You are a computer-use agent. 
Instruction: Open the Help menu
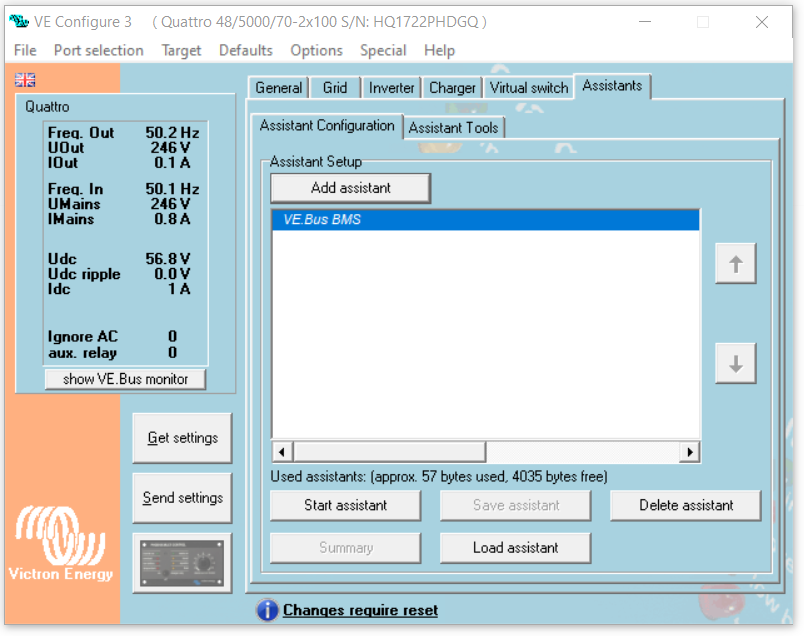pos(439,50)
